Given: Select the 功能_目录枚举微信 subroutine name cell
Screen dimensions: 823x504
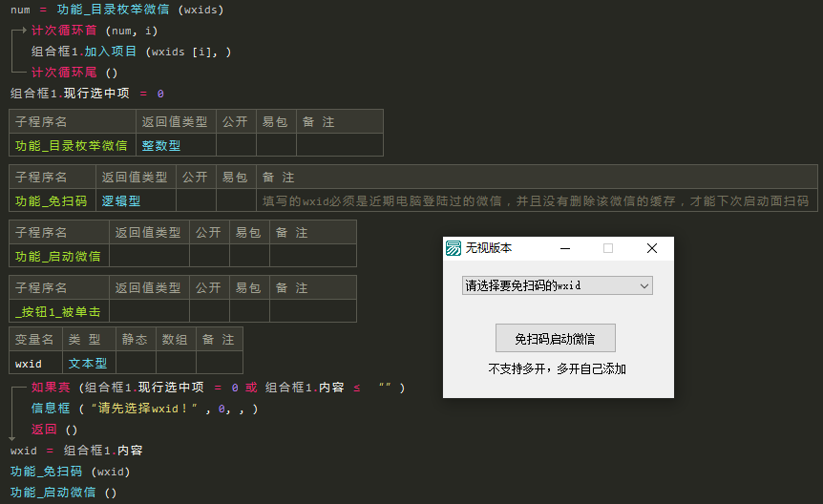Looking at the screenshot, I should tap(73, 145).
